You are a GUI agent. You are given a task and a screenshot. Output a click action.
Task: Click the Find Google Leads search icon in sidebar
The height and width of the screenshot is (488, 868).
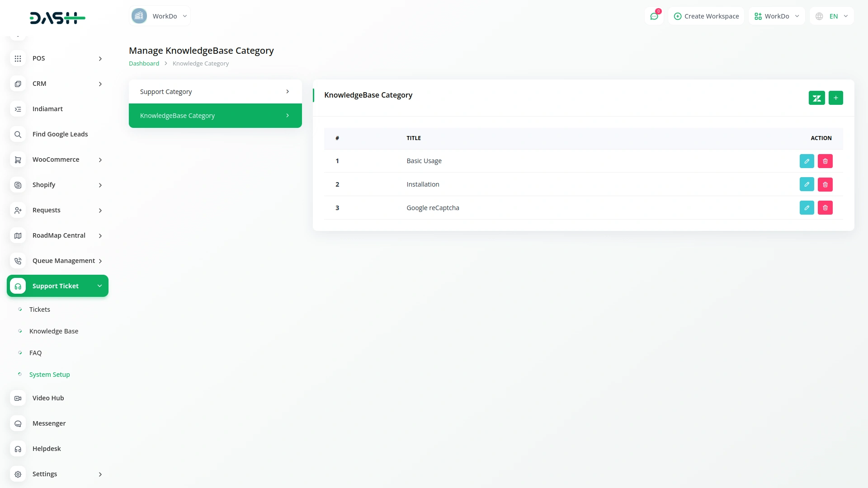pos(18,134)
